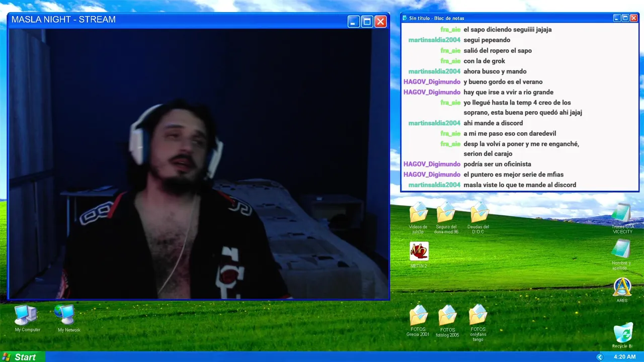Select the message 'hay que irse a vvir a rio grande'
This screenshot has height=362, width=644.
coord(509,93)
